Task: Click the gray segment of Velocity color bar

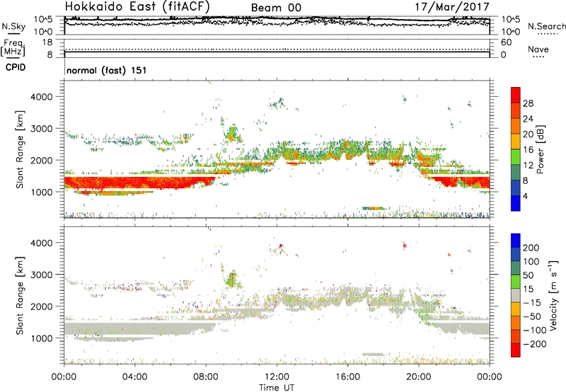Action: click(516, 295)
